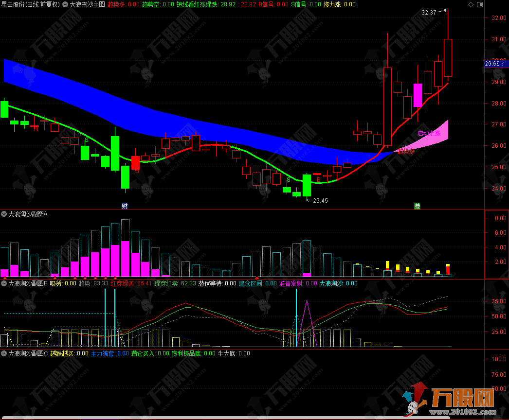Click the 吸货: 0.00 readout in 副图B
The height and width of the screenshot is (420, 509).
[63, 283]
